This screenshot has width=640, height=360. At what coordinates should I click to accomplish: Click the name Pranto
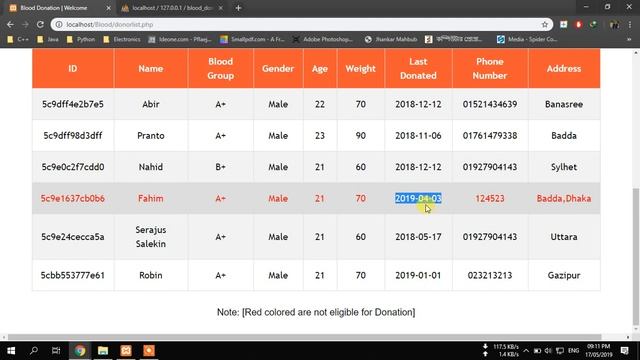pyautogui.click(x=151, y=136)
